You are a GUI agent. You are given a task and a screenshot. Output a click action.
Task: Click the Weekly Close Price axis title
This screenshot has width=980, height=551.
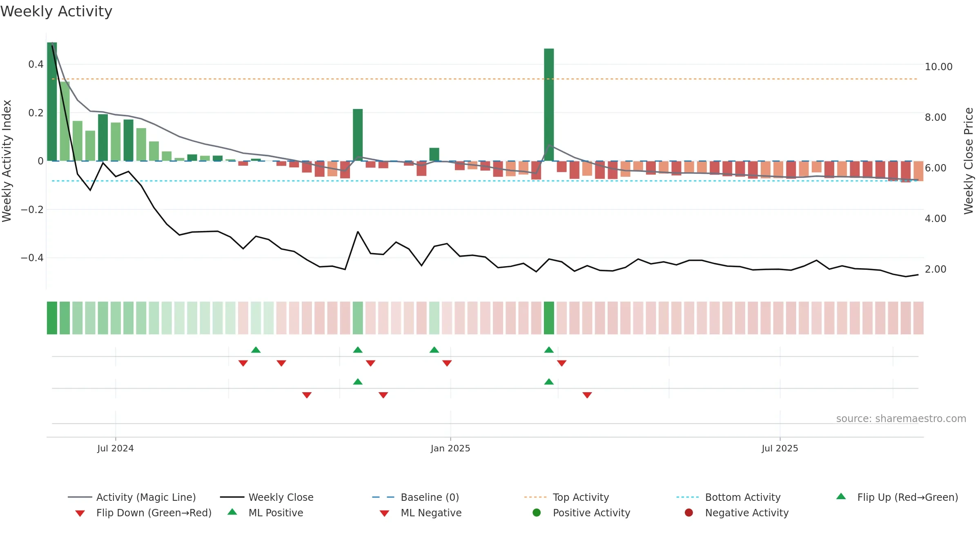[x=969, y=161]
